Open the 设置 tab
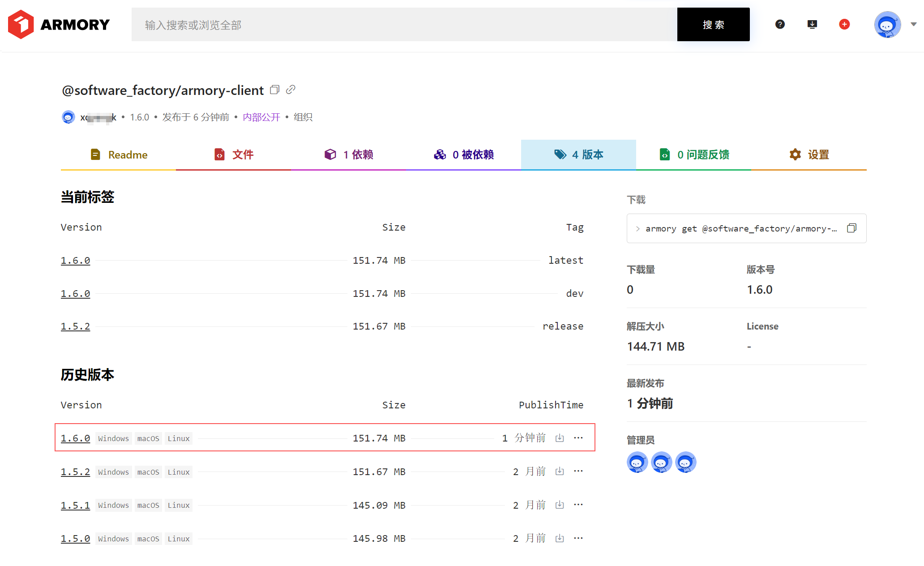 coord(809,155)
